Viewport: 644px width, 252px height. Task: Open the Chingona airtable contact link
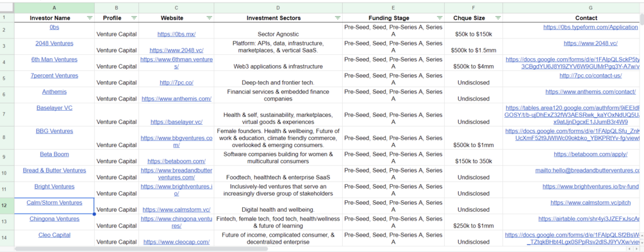[590, 219]
